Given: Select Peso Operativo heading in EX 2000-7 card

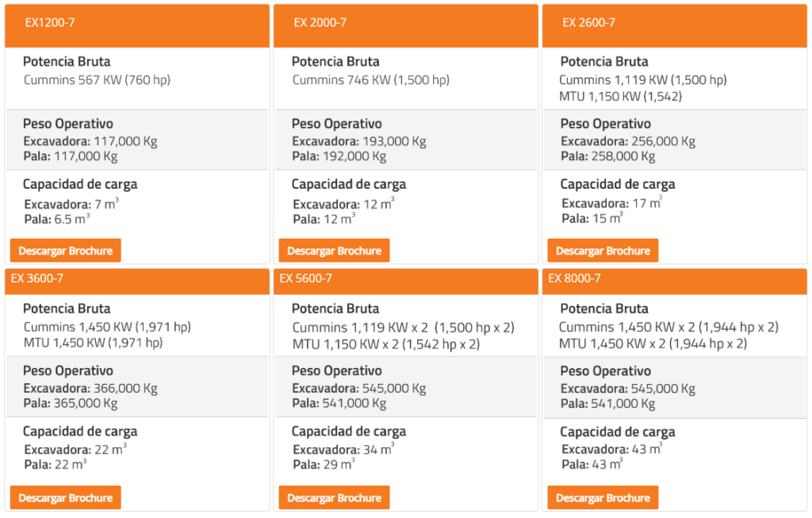Looking at the screenshot, I should (336, 124).
